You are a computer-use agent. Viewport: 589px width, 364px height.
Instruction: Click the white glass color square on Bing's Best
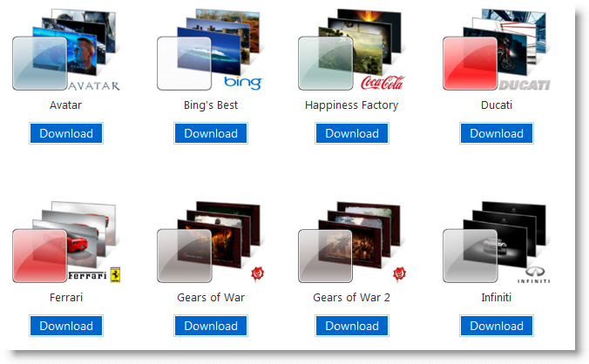[185, 64]
